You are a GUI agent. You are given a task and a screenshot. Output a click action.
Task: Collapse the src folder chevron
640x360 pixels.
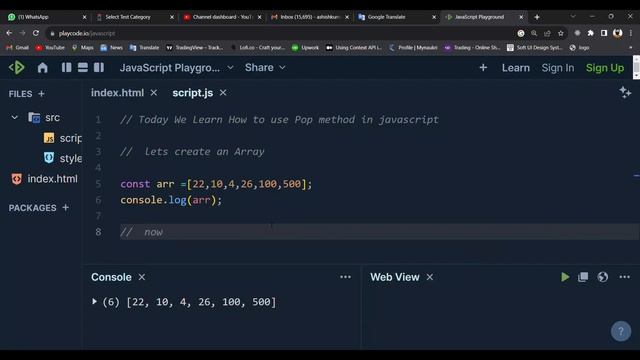(15, 118)
